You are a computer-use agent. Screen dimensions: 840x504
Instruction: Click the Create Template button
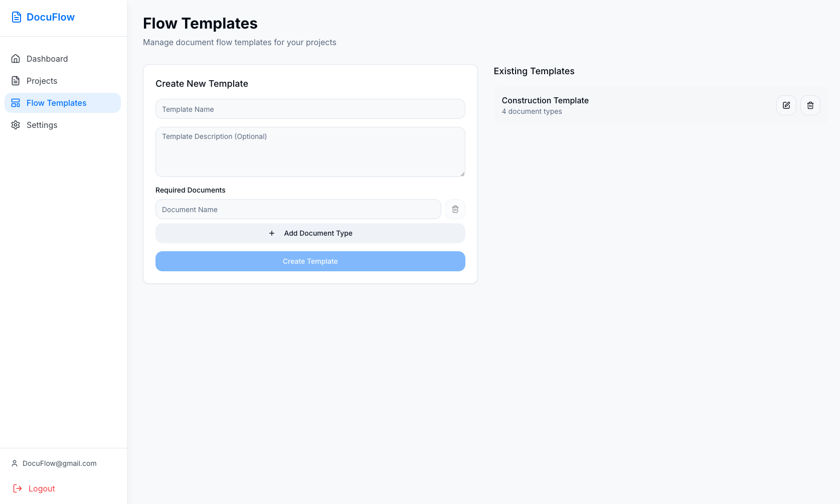pos(310,261)
